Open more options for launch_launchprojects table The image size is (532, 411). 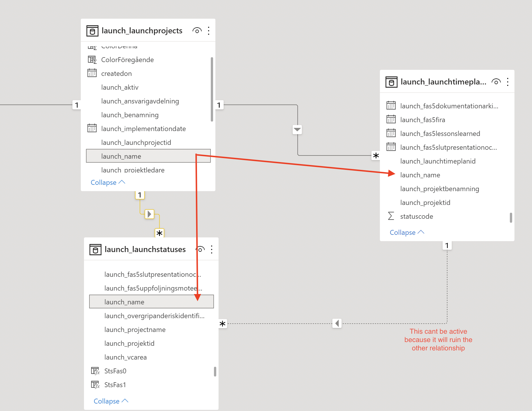209,30
